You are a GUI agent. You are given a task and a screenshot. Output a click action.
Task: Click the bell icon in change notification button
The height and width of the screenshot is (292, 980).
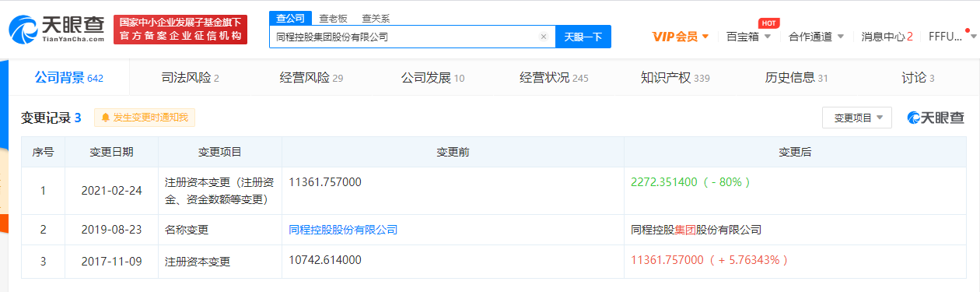tap(105, 118)
